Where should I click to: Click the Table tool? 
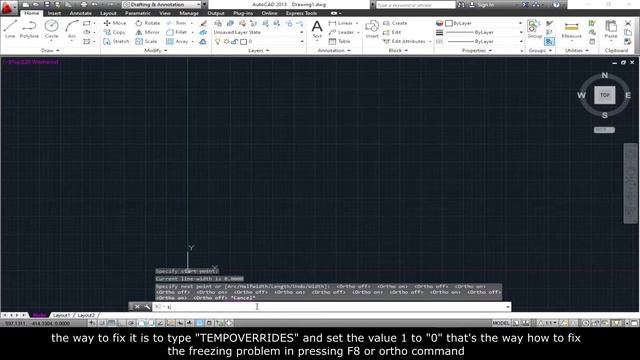(340, 41)
